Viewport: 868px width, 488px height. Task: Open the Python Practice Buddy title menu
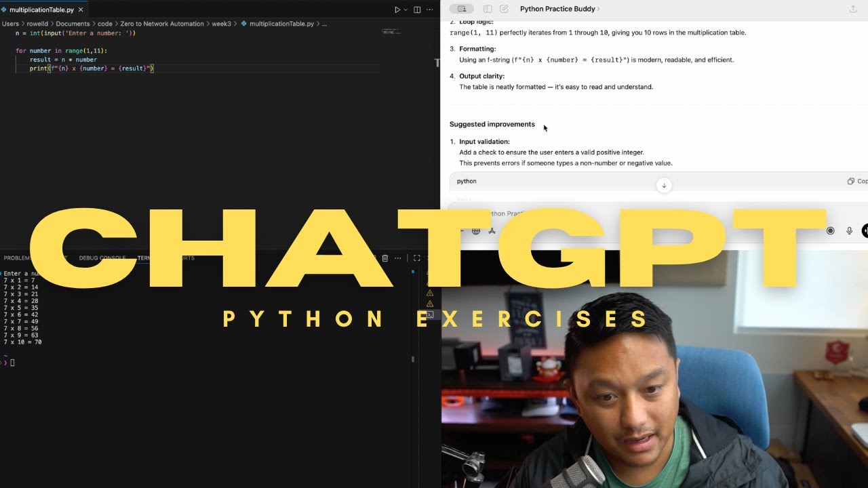pyautogui.click(x=559, y=9)
